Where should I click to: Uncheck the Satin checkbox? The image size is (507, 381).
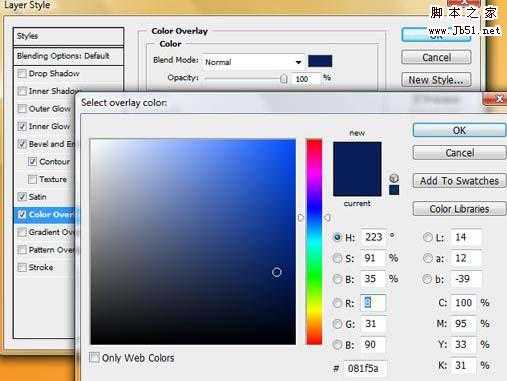pyautogui.click(x=22, y=197)
